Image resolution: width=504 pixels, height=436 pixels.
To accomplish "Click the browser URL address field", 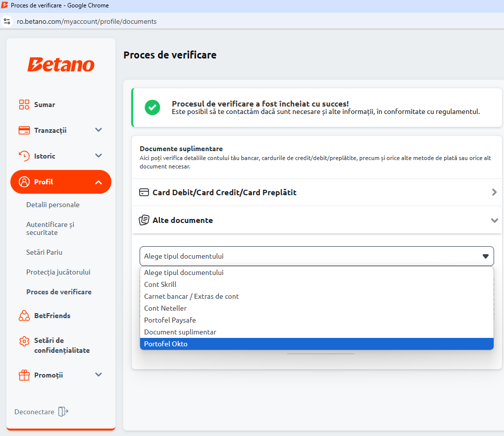I will coord(87,22).
